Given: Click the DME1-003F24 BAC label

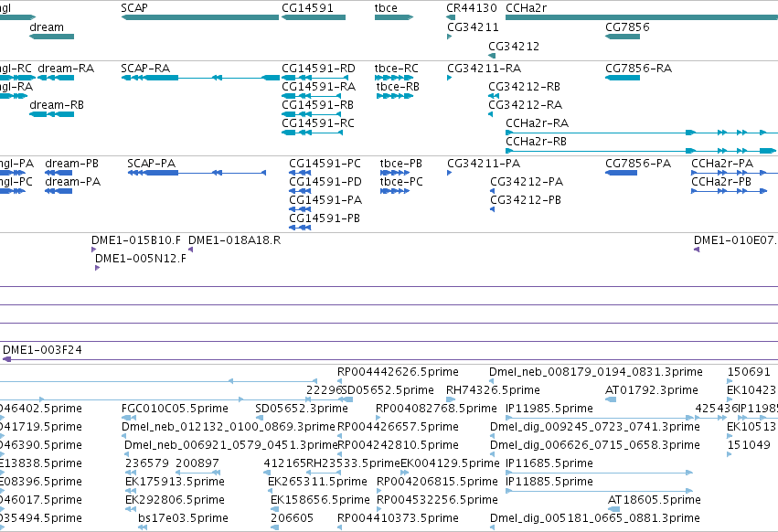Looking at the screenshot, I should click(x=42, y=350).
